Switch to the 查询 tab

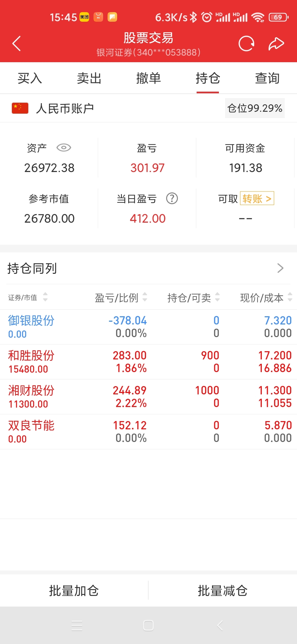click(x=267, y=78)
